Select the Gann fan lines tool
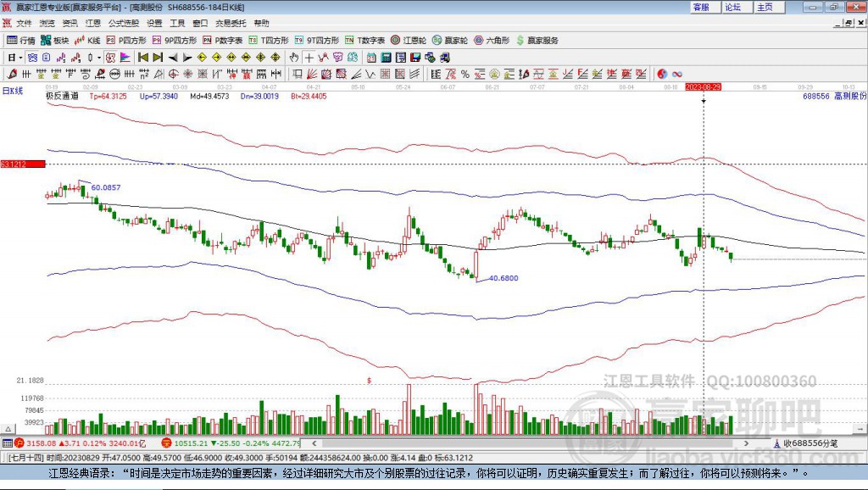 coord(312,75)
